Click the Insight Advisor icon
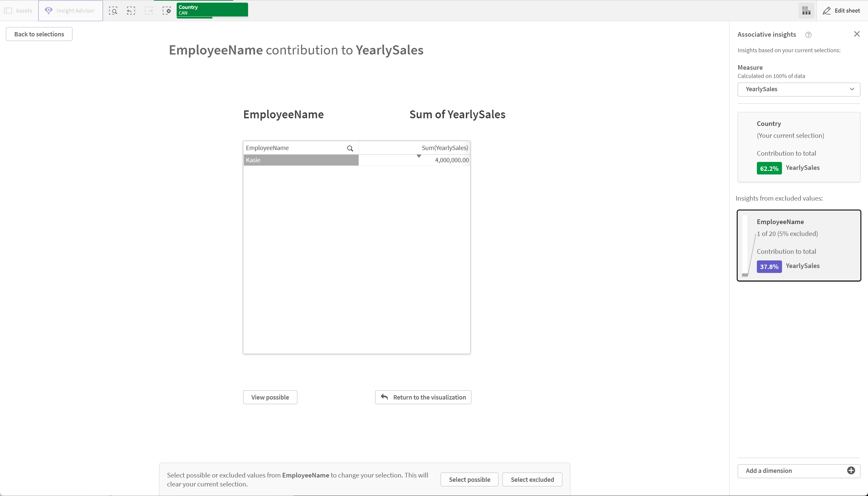868x496 pixels. [x=49, y=10]
